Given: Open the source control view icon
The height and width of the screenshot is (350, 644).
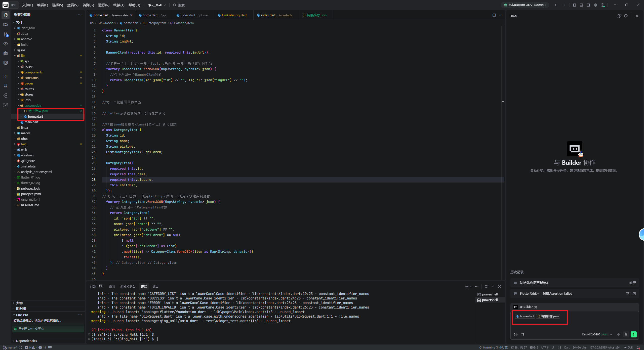Looking at the screenshot, I should 6,34.
